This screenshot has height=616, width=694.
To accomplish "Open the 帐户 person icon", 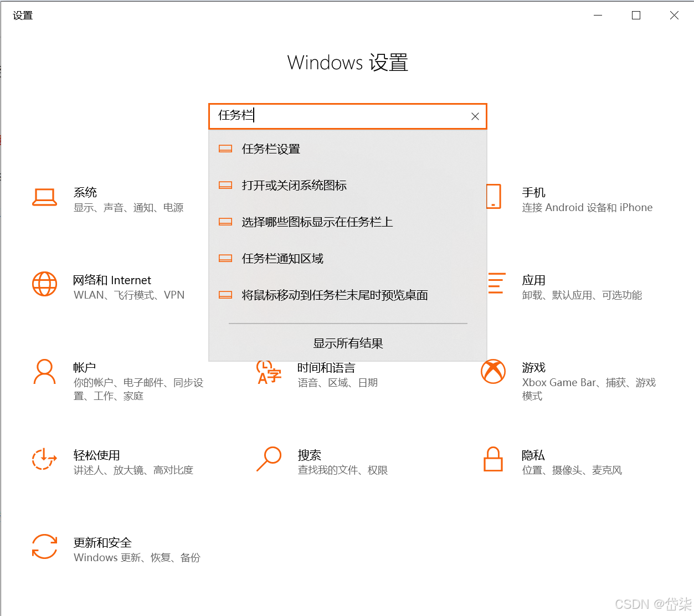I will coord(44,372).
